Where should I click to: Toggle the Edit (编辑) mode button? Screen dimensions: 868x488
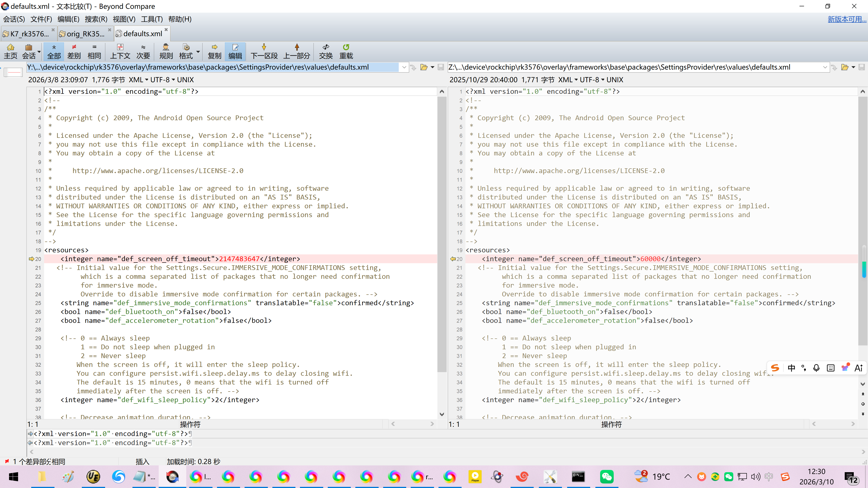tap(235, 51)
